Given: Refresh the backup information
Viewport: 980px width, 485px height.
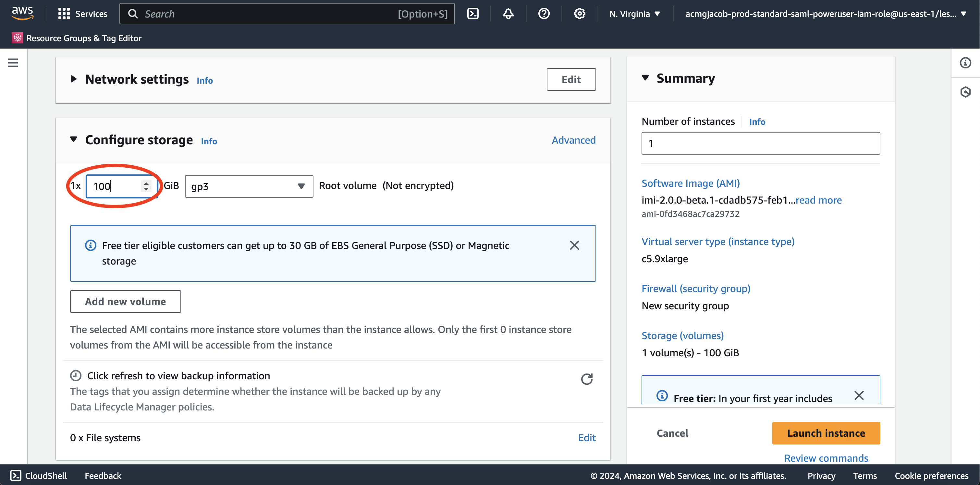Looking at the screenshot, I should (587, 379).
